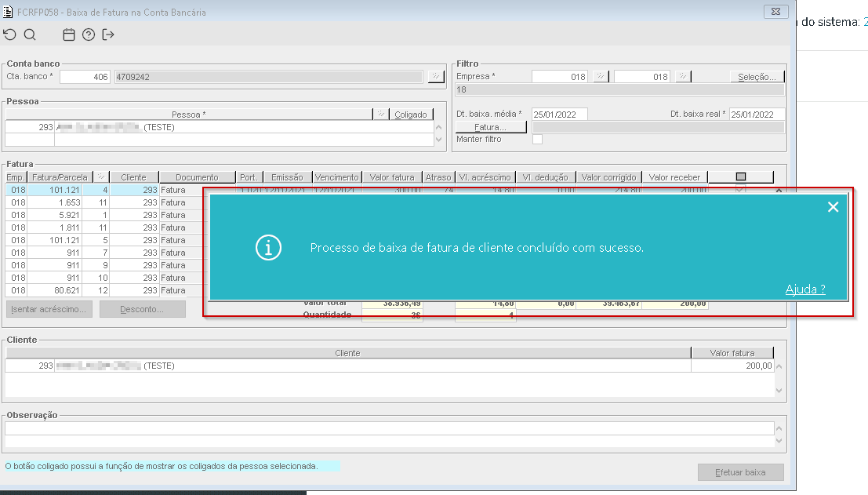The image size is (868, 495).
Task: Click the Vl. acréscimo column header
Action: click(x=485, y=177)
